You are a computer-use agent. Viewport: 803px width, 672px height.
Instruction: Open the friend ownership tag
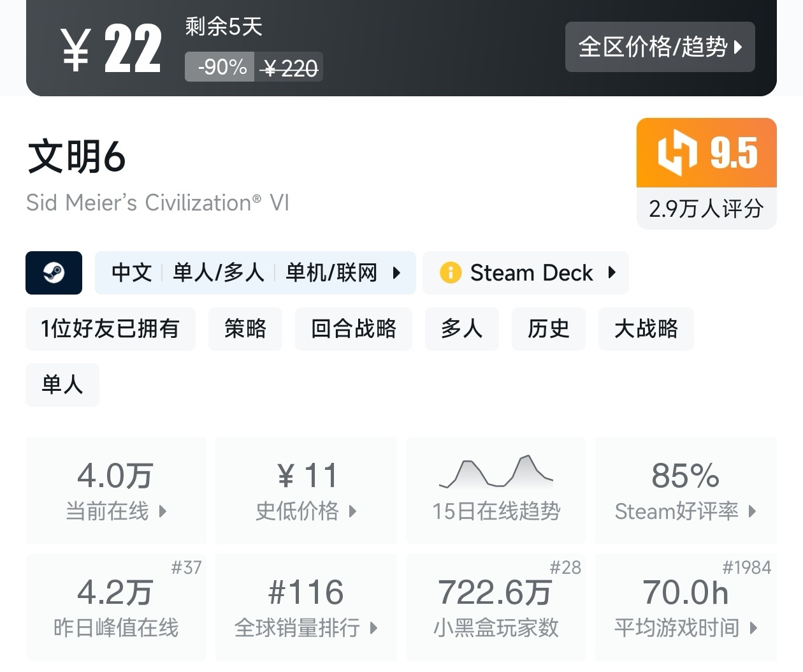pyautogui.click(x=110, y=329)
